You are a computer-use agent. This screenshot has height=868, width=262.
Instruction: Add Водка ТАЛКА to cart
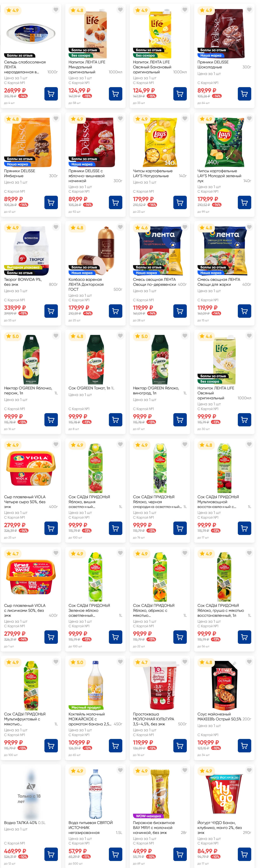[51, 854]
